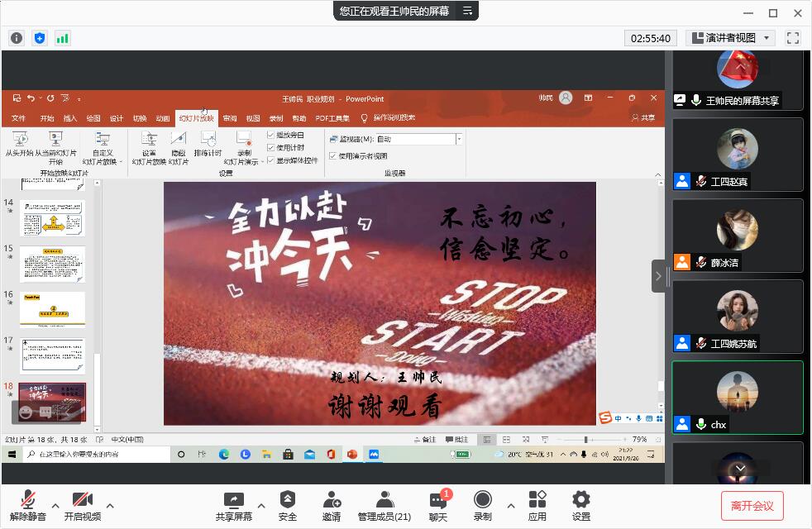Expand the video options arrow beside the camera
This screenshot has width=812, height=529.
click(110, 505)
